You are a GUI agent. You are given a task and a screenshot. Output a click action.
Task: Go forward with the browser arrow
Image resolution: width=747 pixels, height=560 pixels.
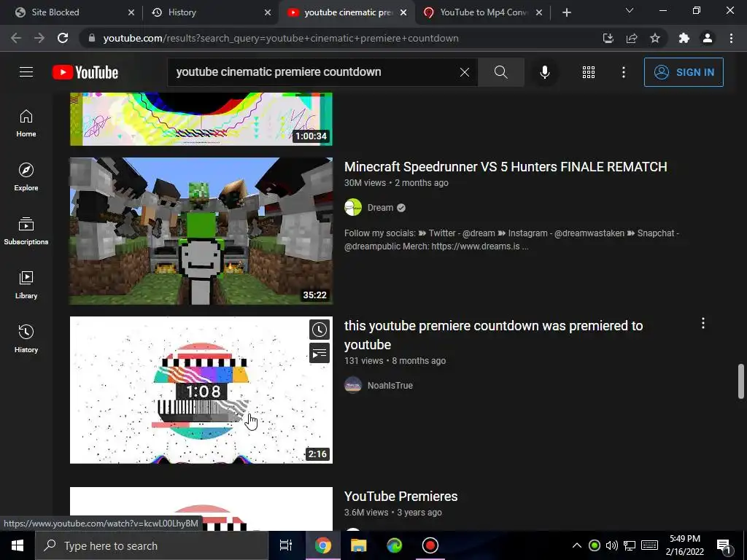click(39, 38)
